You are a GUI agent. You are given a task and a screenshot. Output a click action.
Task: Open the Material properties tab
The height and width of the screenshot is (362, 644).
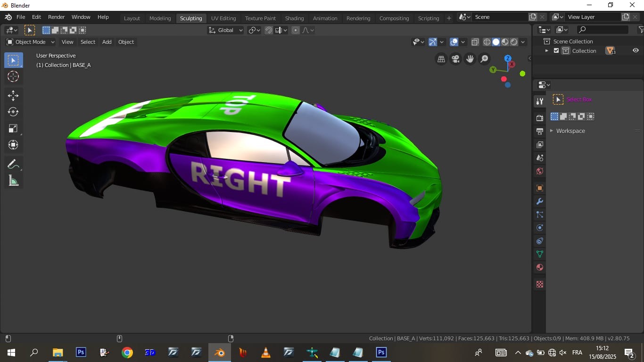point(540,267)
